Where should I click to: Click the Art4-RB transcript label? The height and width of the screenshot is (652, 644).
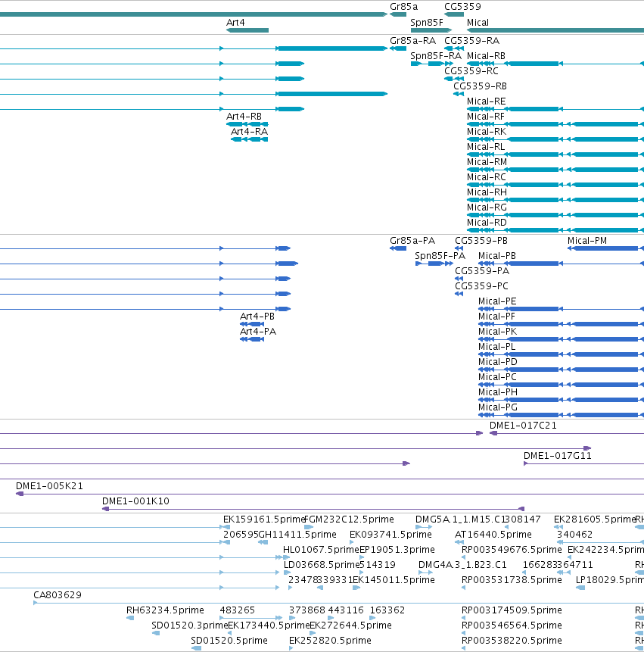pyautogui.click(x=244, y=117)
